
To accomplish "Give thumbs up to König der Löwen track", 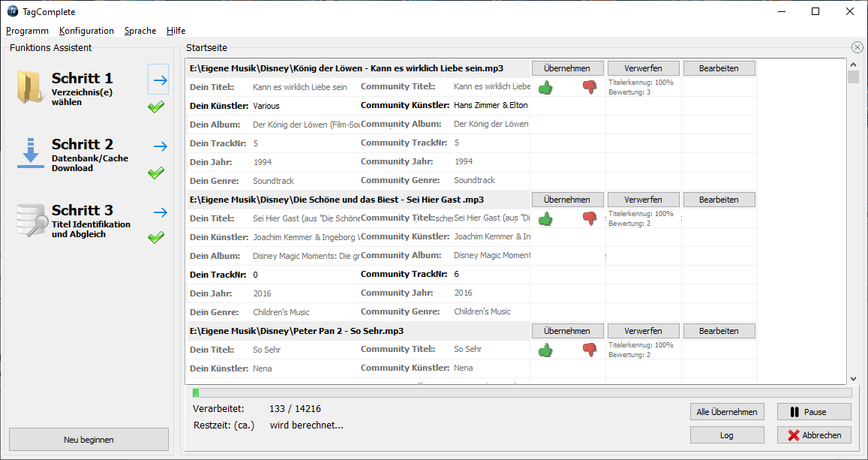I will [546, 88].
